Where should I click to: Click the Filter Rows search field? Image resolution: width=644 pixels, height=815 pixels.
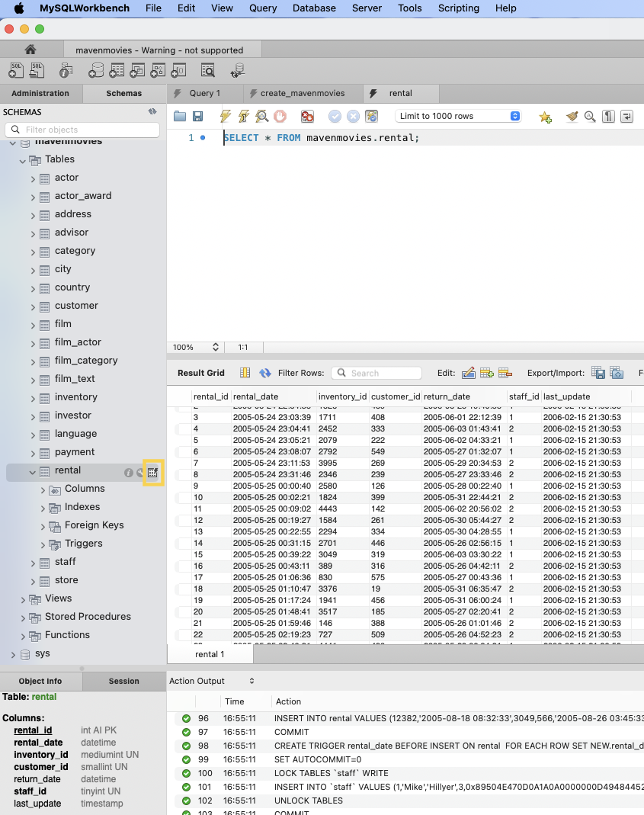click(x=376, y=373)
